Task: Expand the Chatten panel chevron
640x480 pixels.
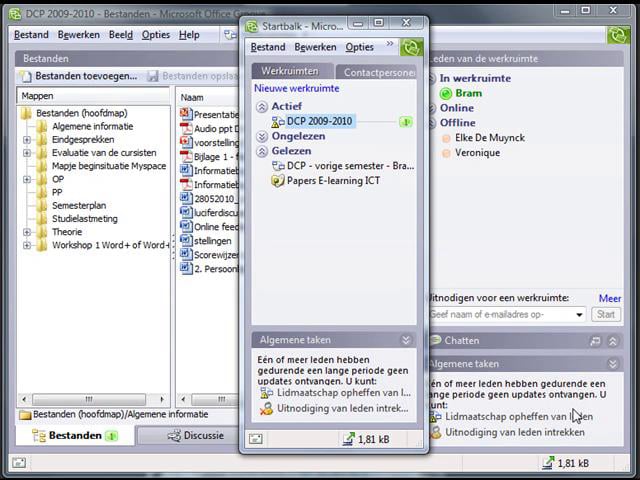Action: [x=613, y=341]
